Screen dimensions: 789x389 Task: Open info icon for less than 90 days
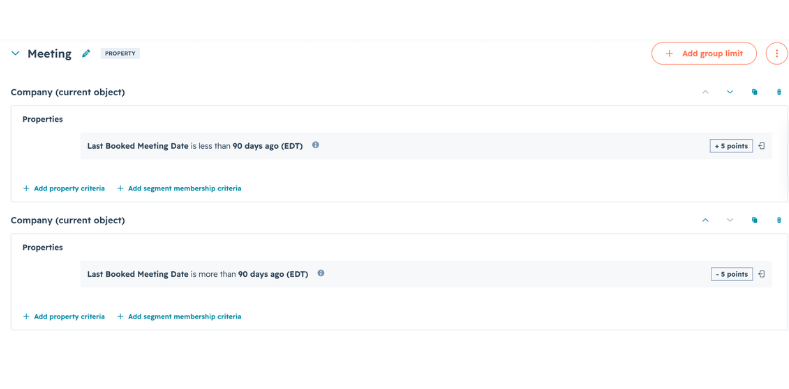(x=315, y=145)
